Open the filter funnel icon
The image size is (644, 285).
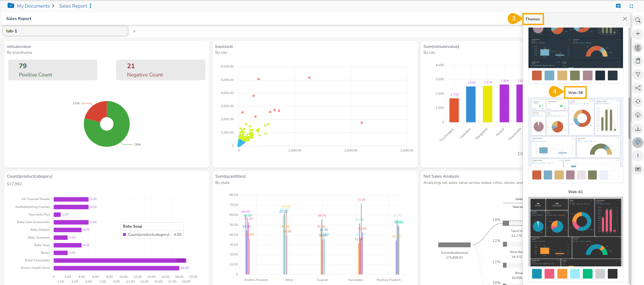[x=638, y=74]
